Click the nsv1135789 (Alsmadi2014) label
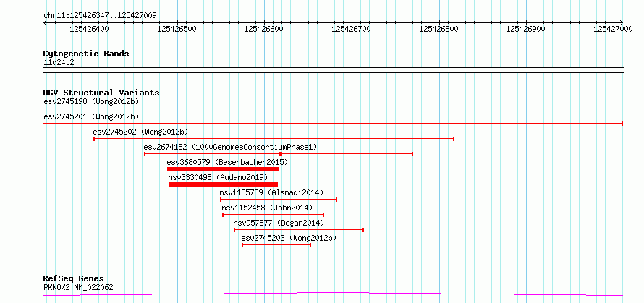The height and width of the screenshot is (303, 644). pyautogui.click(x=271, y=192)
